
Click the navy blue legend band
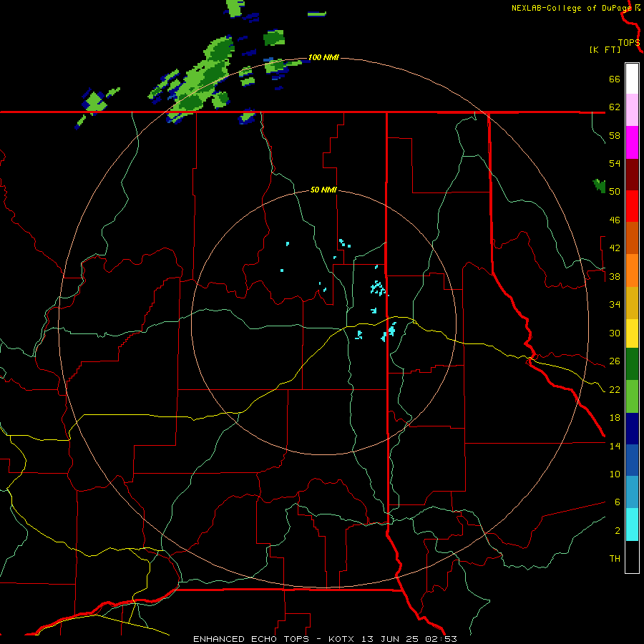(x=632, y=429)
